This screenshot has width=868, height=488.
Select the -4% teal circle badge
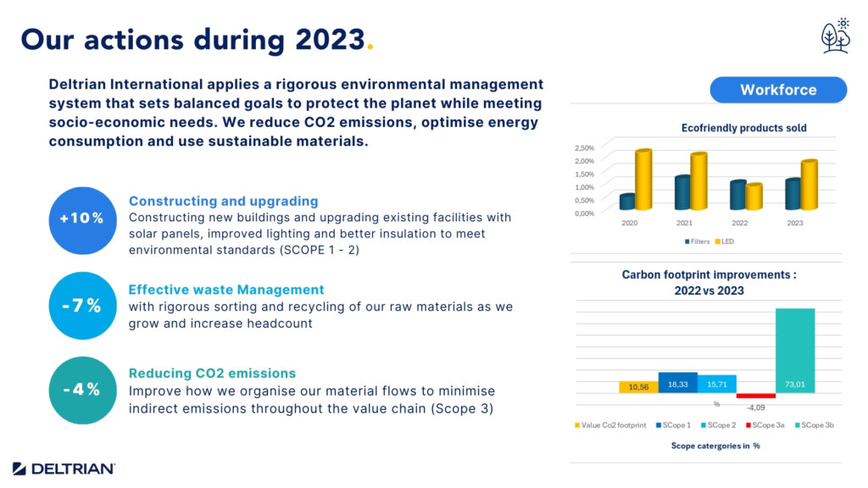click(81, 390)
